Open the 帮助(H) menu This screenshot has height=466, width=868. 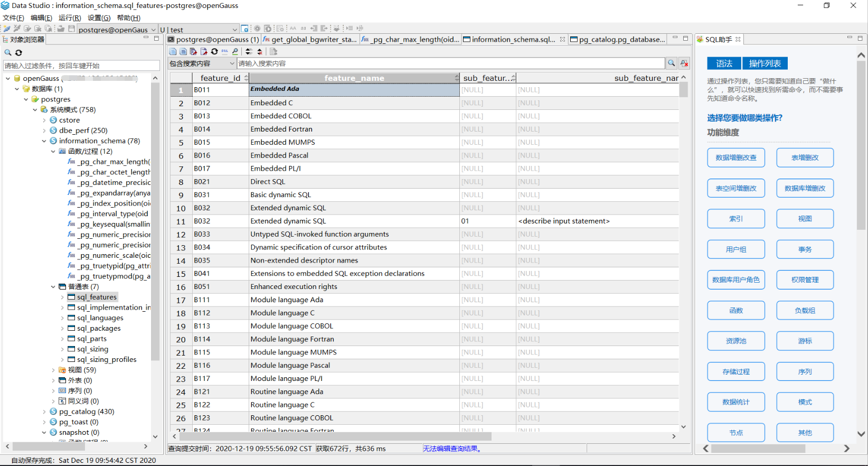128,17
